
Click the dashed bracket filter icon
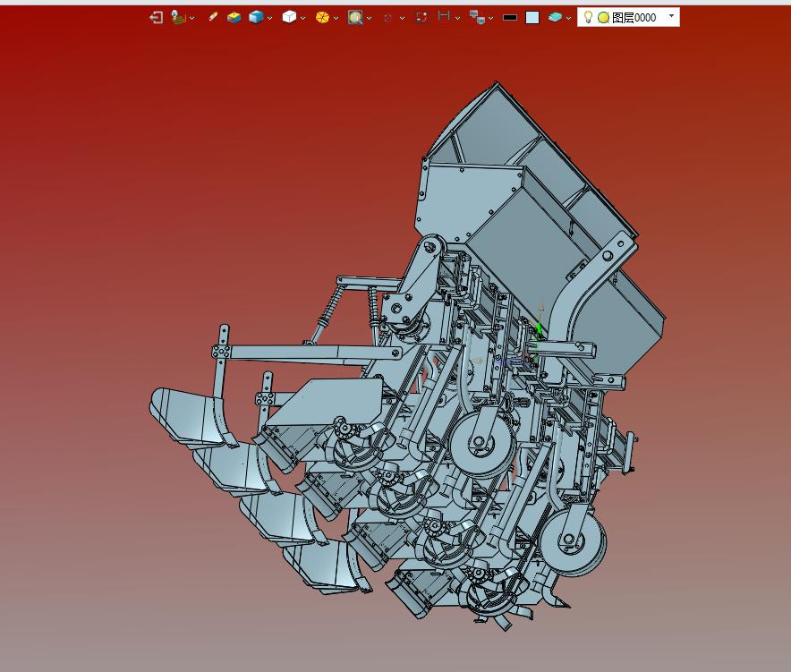(421, 18)
